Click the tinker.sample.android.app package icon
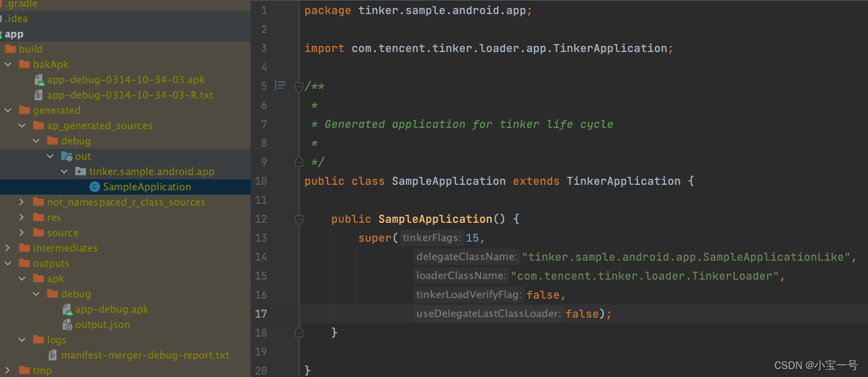 (x=81, y=171)
